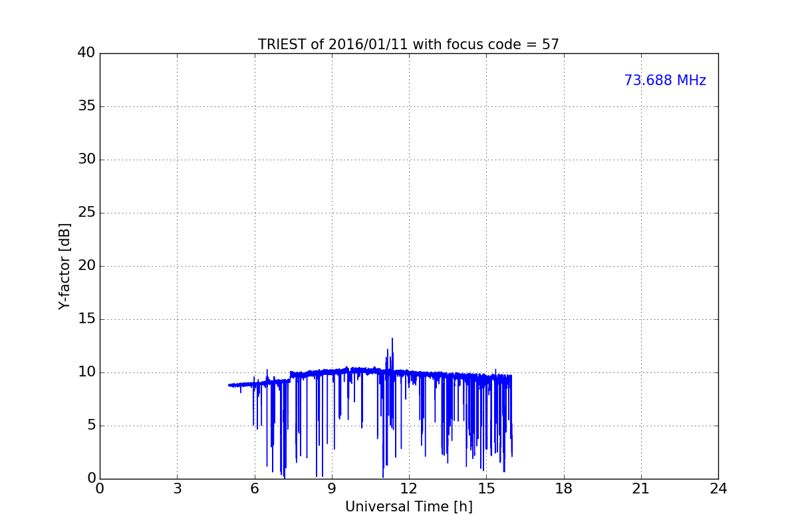This screenshot has width=798, height=532.
Task: Click the y-axis tick label '40'
Action: click(87, 53)
